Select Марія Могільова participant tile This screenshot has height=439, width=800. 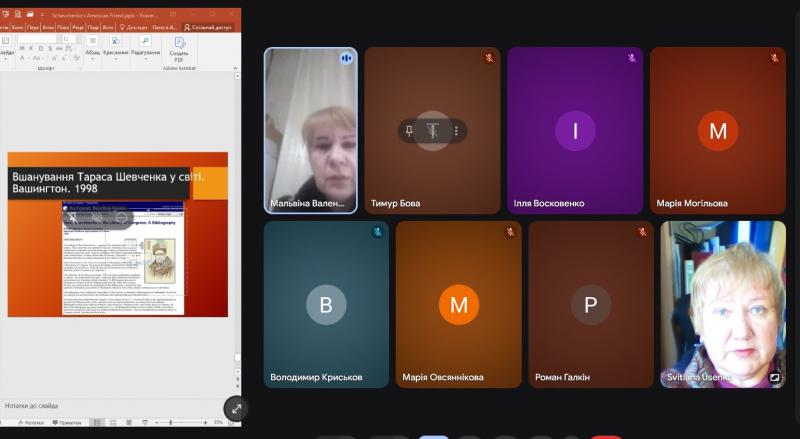[x=717, y=130]
